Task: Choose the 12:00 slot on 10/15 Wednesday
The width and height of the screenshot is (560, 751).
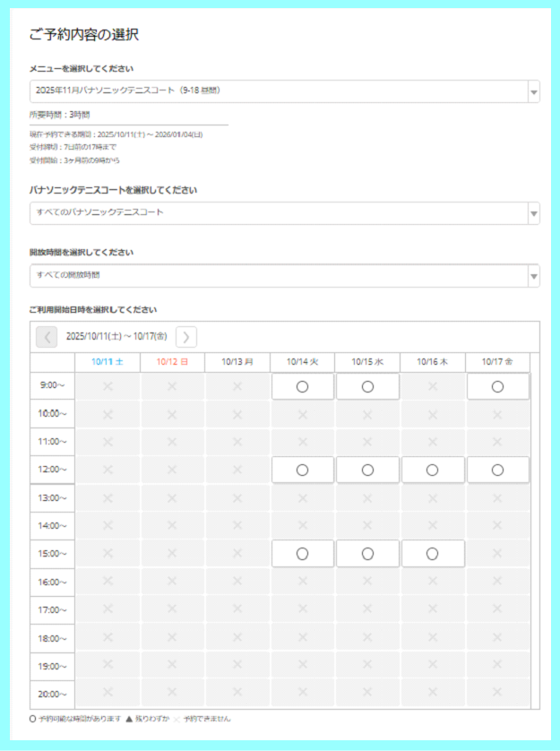Action: [367, 470]
